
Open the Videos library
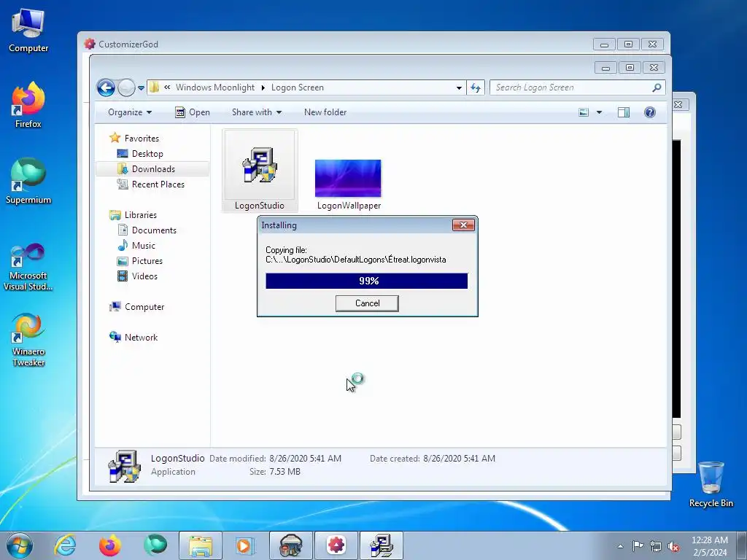click(x=144, y=276)
